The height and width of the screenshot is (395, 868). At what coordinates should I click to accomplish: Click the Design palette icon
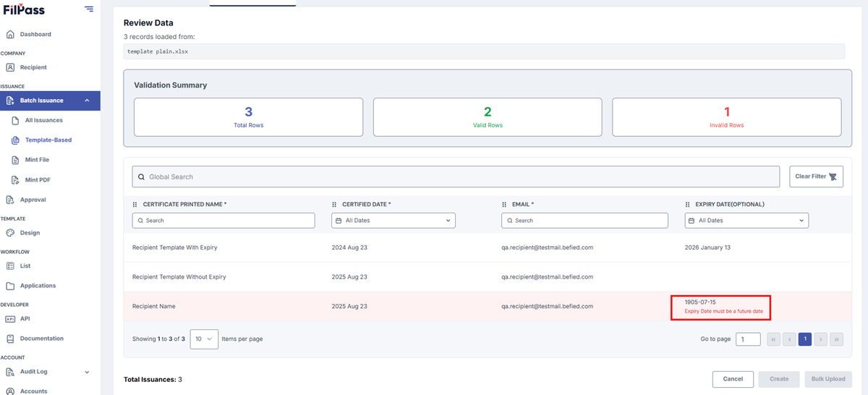[x=10, y=233]
